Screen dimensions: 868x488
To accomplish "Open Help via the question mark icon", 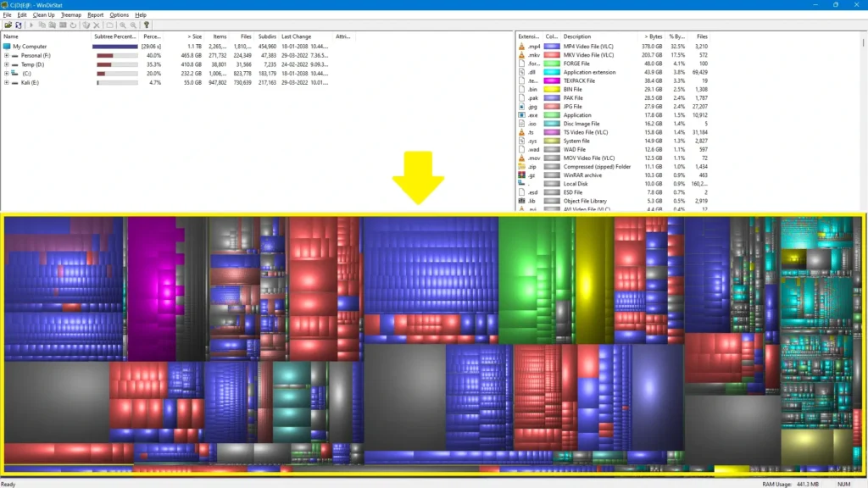I will [x=147, y=26].
